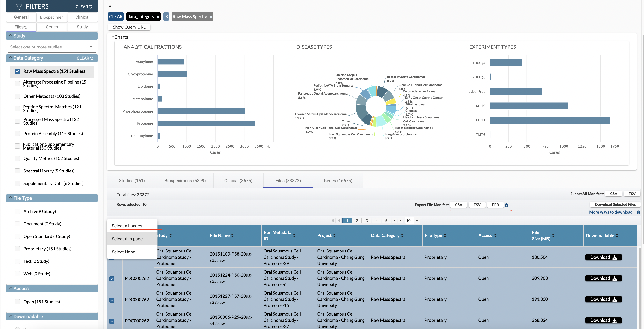Choose Select all pages from the menu

pos(127,226)
